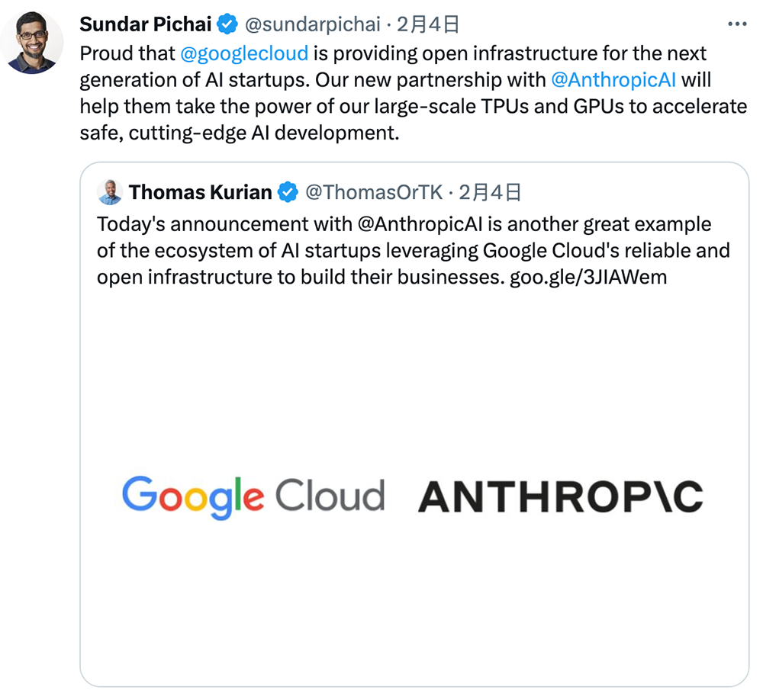
Task: Click the Thomas Kurian display name
Action: (x=201, y=192)
